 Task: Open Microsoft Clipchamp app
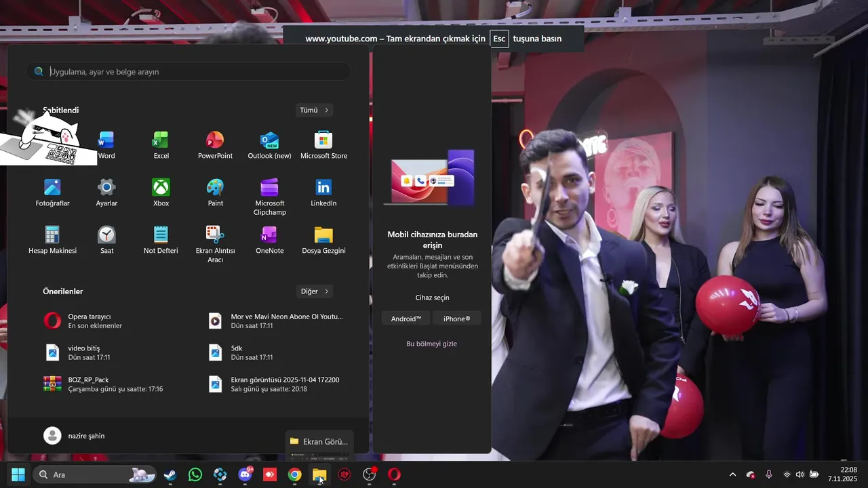tap(269, 197)
